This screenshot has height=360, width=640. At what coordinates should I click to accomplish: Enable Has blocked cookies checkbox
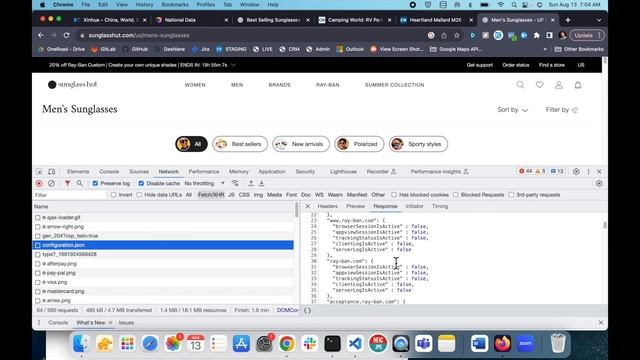(394, 195)
